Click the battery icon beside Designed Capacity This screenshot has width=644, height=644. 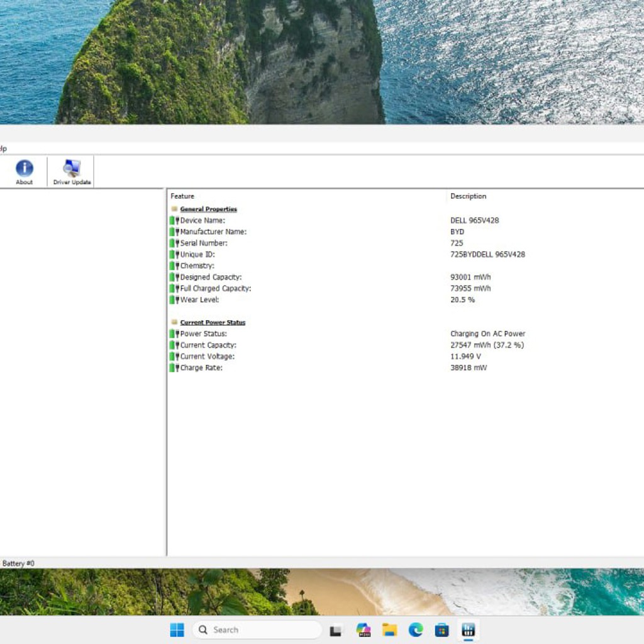coord(174,277)
